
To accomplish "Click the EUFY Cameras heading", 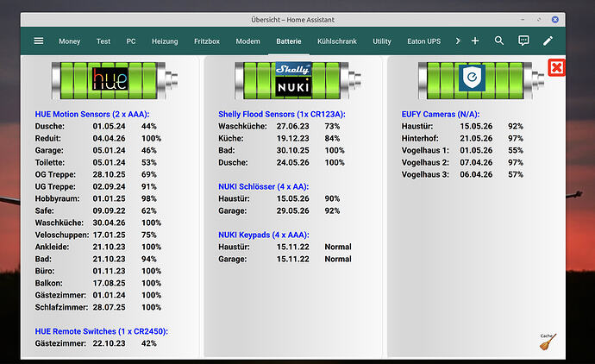I will click(441, 114).
